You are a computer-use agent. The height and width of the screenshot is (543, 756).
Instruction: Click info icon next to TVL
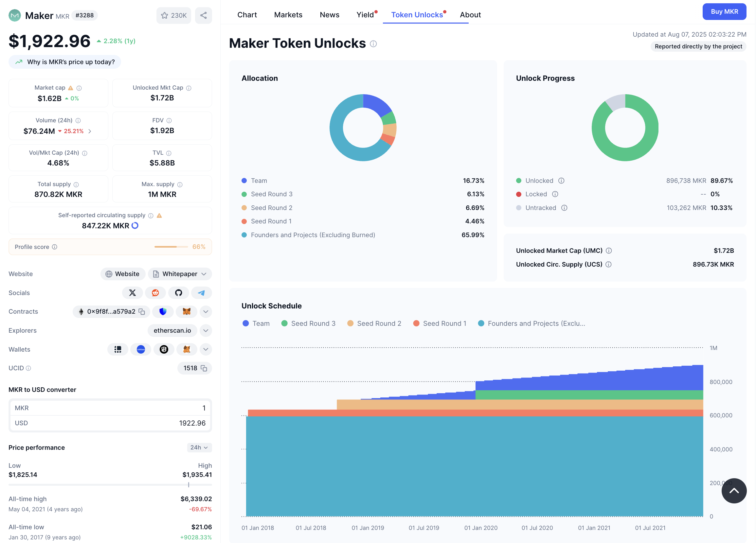(169, 153)
